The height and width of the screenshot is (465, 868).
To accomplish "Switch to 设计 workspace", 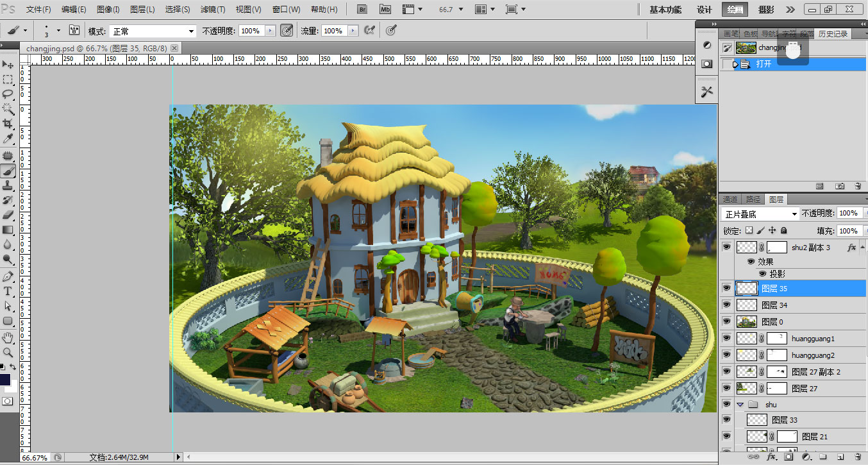I will pyautogui.click(x=704, y=10).
